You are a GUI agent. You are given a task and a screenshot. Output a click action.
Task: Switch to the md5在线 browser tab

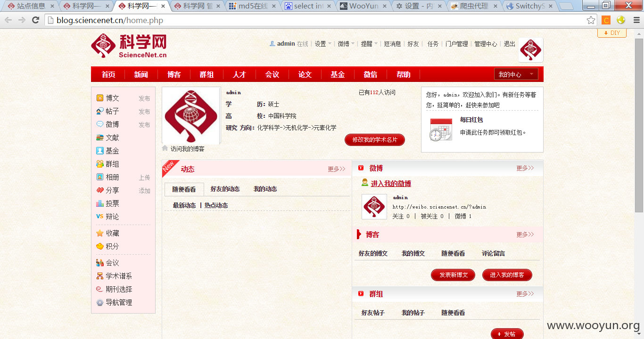tap(252, 6)
